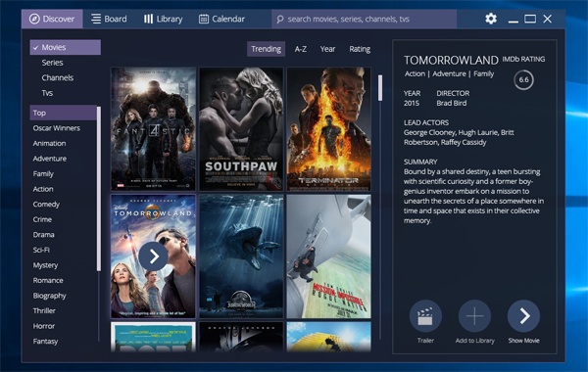Select the Southpaw movie poster
The image size is (588, 372).
pos(241,129)
